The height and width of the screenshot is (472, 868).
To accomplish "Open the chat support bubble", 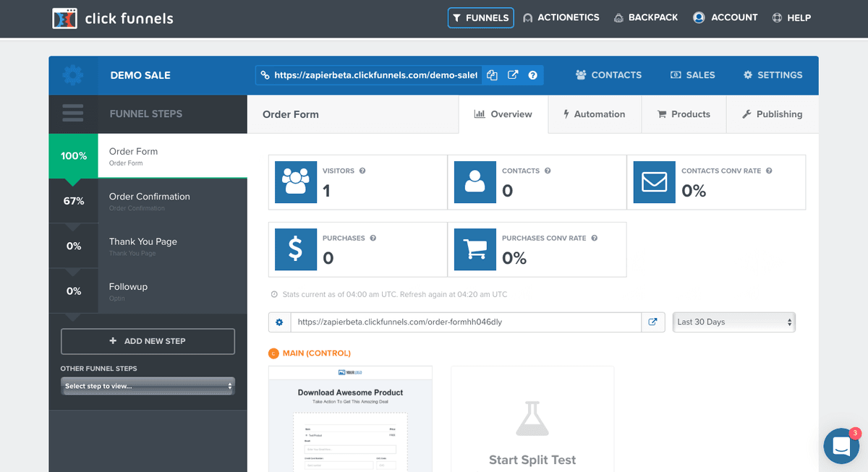I will coord(841,446).
